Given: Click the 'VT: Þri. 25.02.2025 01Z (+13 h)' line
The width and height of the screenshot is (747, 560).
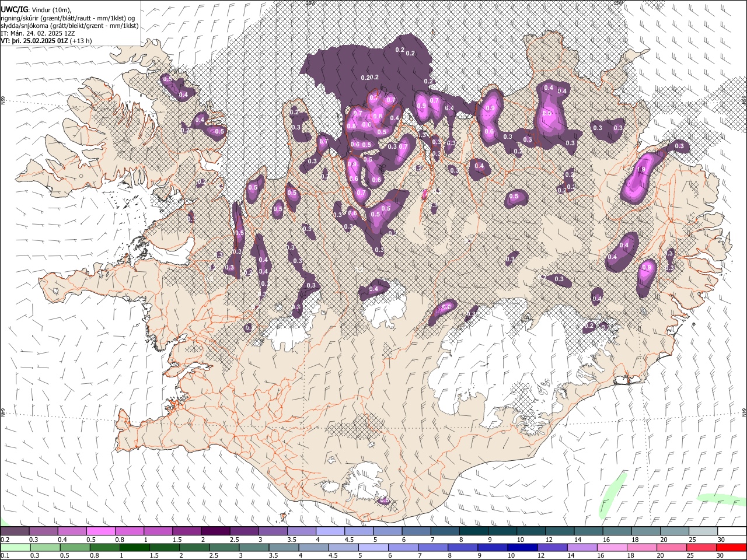Looking at the screenshot, I should pos(46,41).
